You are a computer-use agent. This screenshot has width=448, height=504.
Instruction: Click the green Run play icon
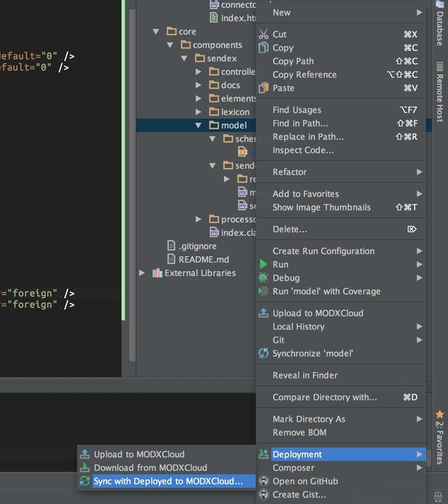(x=264, y=264)
